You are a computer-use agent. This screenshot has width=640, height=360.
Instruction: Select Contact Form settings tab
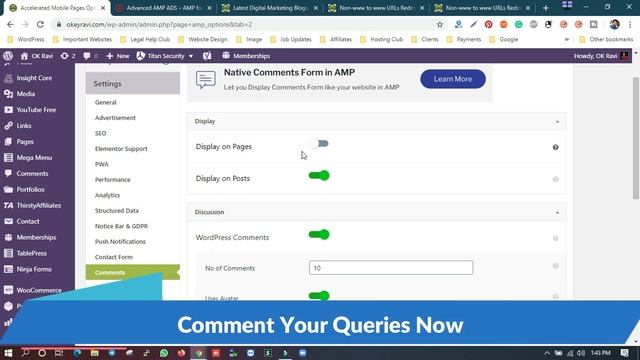(x=114, y=257)
